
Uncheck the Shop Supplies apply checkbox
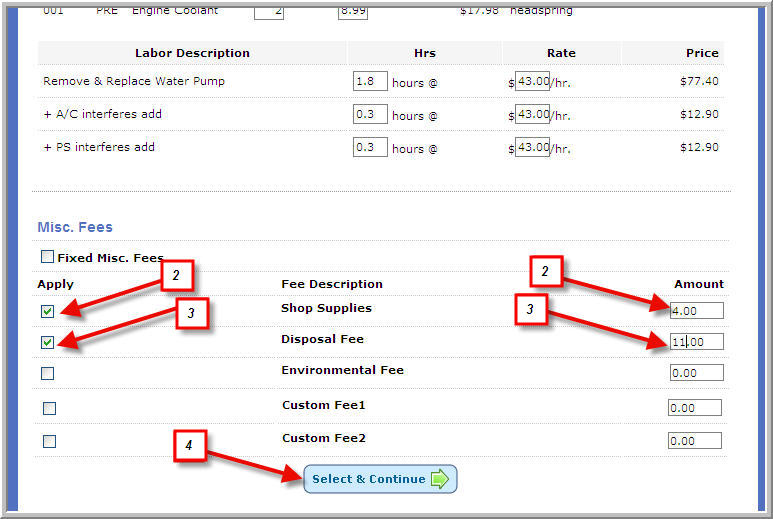coord(47,311)
